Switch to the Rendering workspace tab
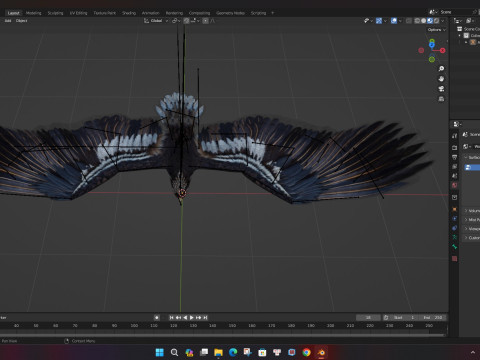 click(174, 13)
